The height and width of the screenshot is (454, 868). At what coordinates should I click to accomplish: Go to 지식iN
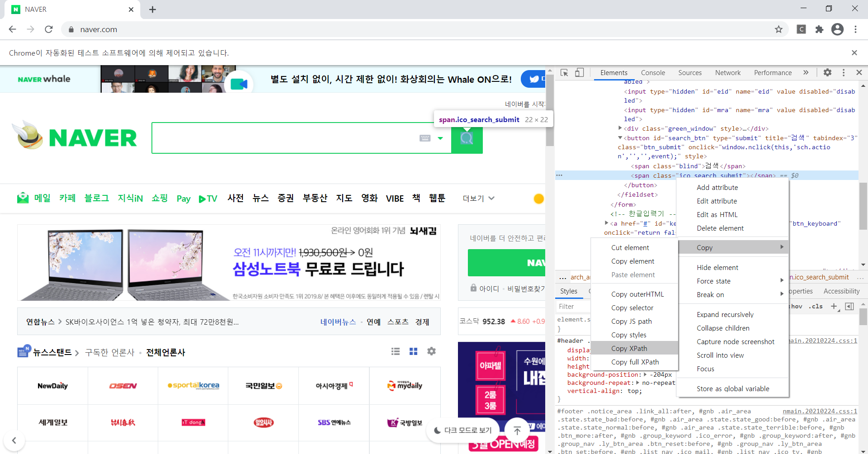click(x=130, y=198)
